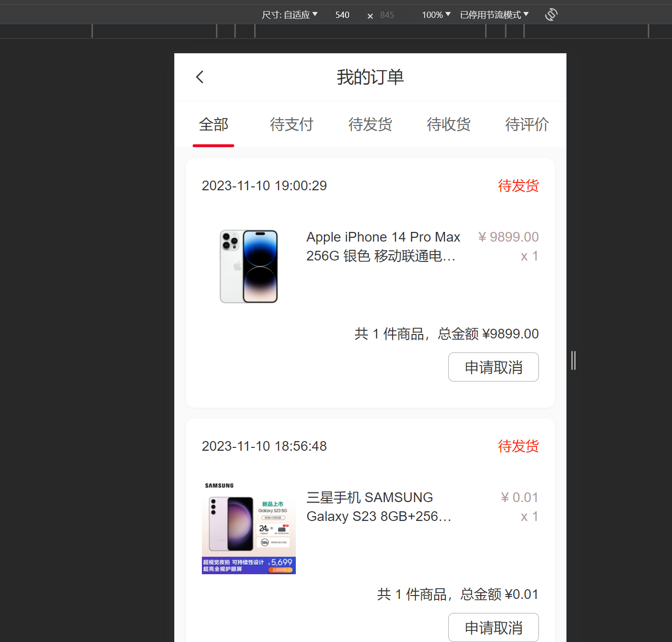
Task: Click the height input field showing 845
Action: [x=387, y=15]
